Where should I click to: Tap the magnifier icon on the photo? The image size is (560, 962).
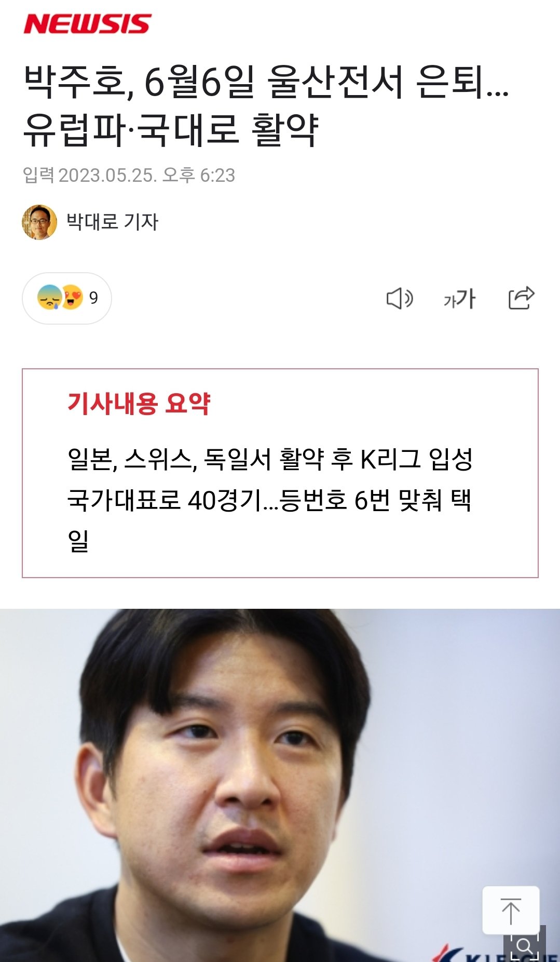(525, 945)
